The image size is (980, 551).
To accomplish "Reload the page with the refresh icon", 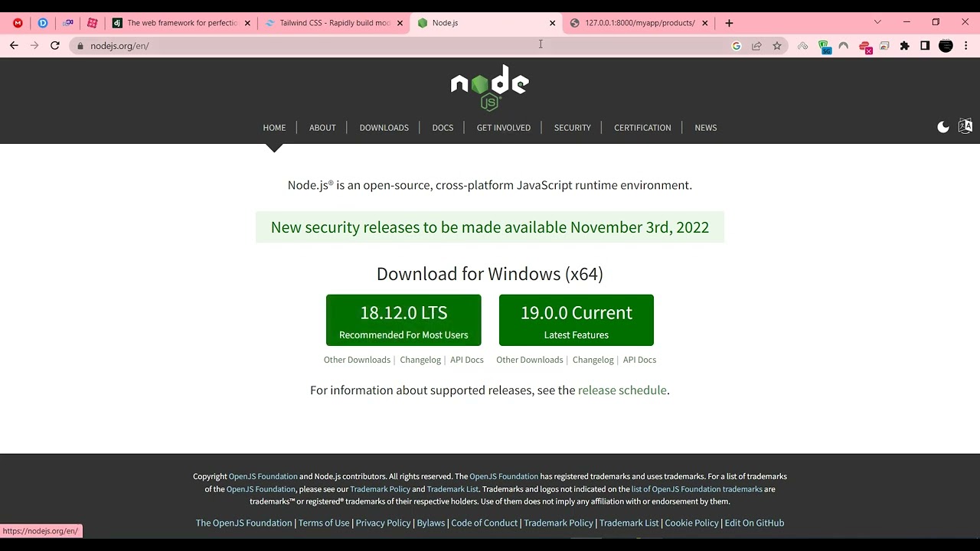I will pos(55,46).
